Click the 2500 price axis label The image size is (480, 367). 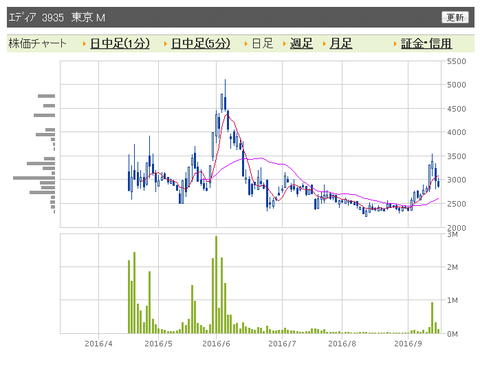click(456, 204)
